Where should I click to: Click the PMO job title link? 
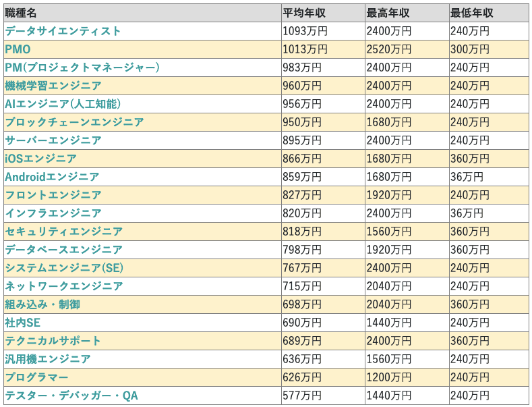pyautogui.click(x=18, y=49)
